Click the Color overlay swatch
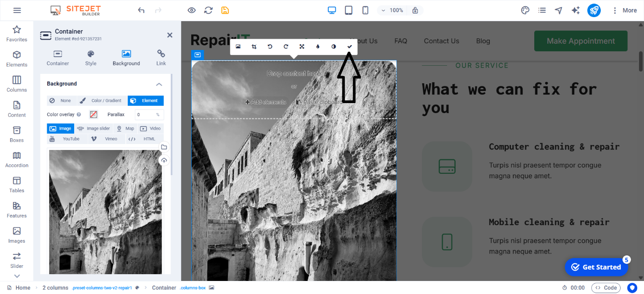 94,115
